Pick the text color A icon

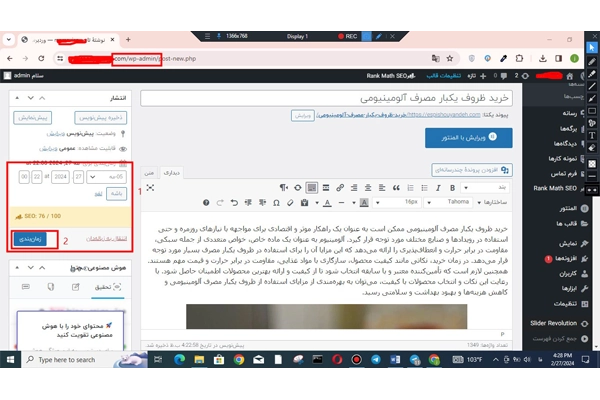[327, 203]
